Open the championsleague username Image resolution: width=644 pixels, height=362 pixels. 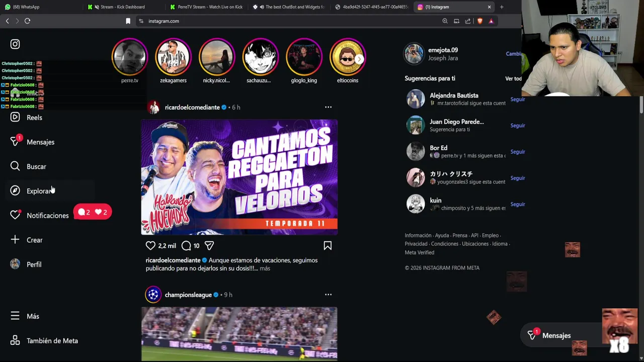pos(188,295)
